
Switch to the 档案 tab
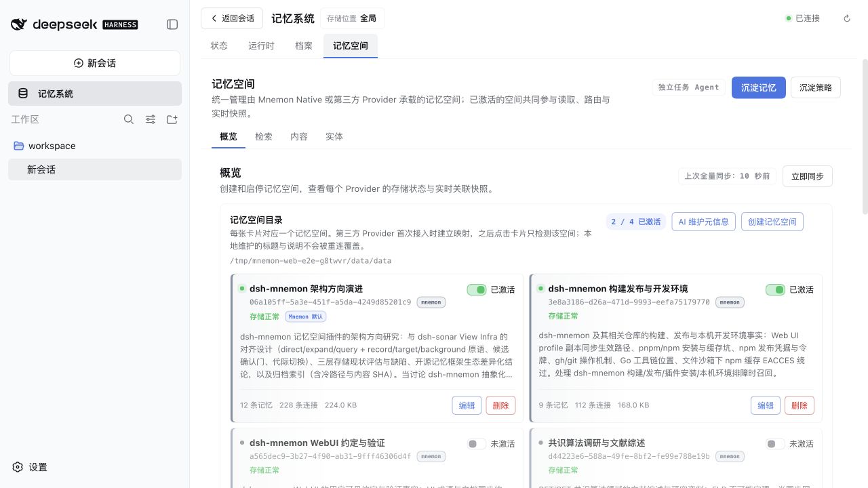click(x=304, y=45)
